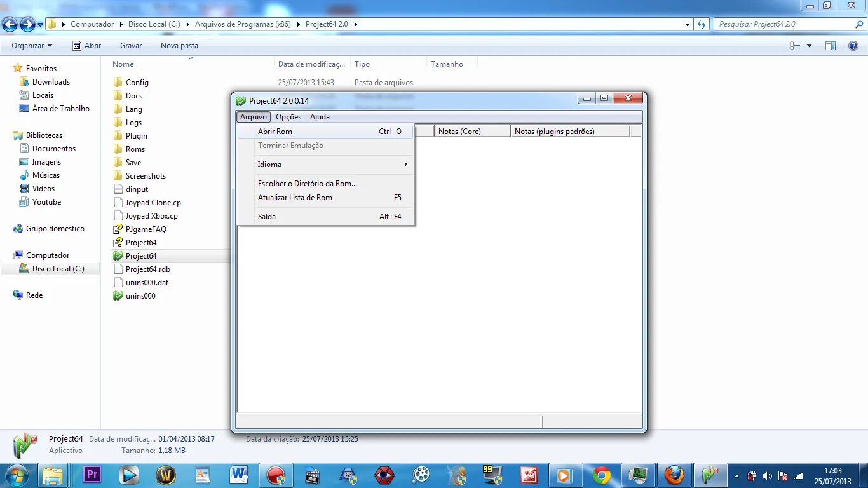Click the Gravar toolbar button

131,46
